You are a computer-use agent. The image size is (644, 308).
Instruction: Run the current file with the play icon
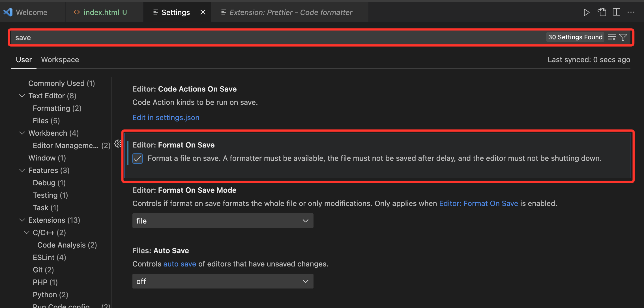click(x=587, y=12)
